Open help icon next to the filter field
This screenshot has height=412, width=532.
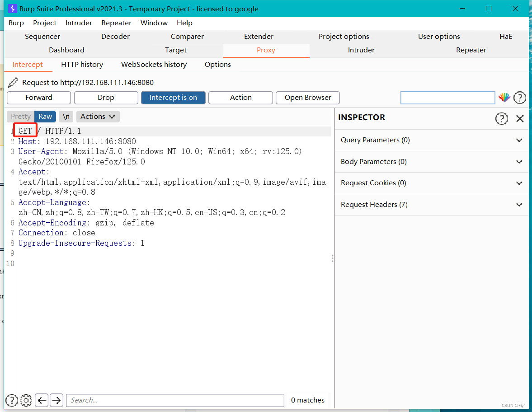519,98
